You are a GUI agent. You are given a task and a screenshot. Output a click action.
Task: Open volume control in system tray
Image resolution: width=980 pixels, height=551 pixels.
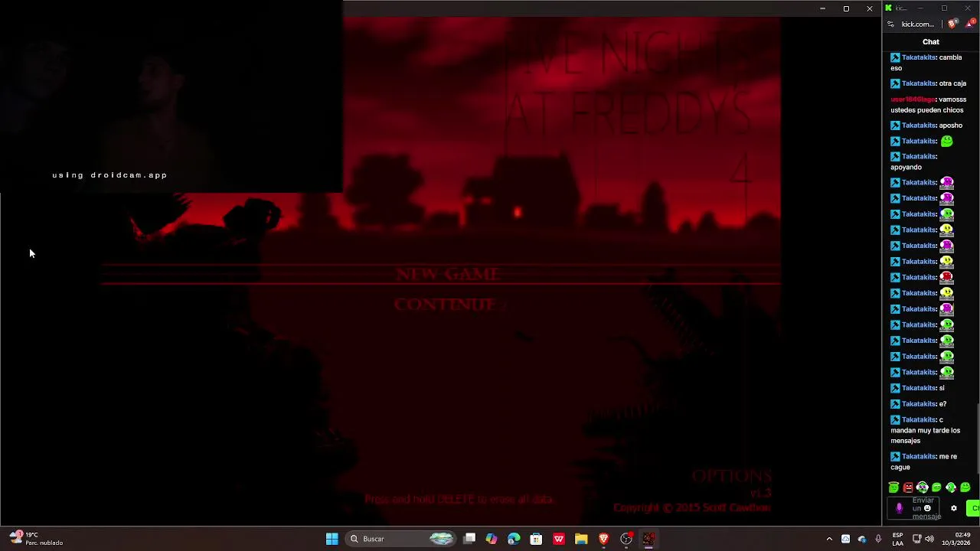929,539
